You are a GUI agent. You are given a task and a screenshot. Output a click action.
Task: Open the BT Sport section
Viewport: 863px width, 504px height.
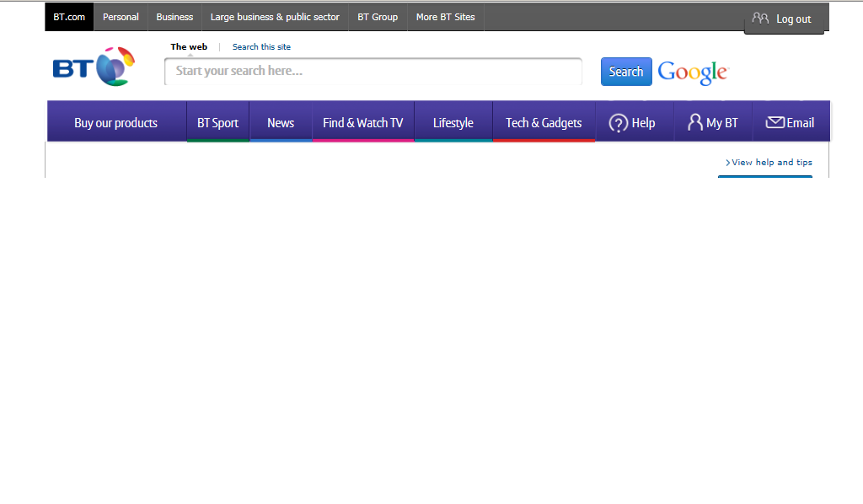217,123
